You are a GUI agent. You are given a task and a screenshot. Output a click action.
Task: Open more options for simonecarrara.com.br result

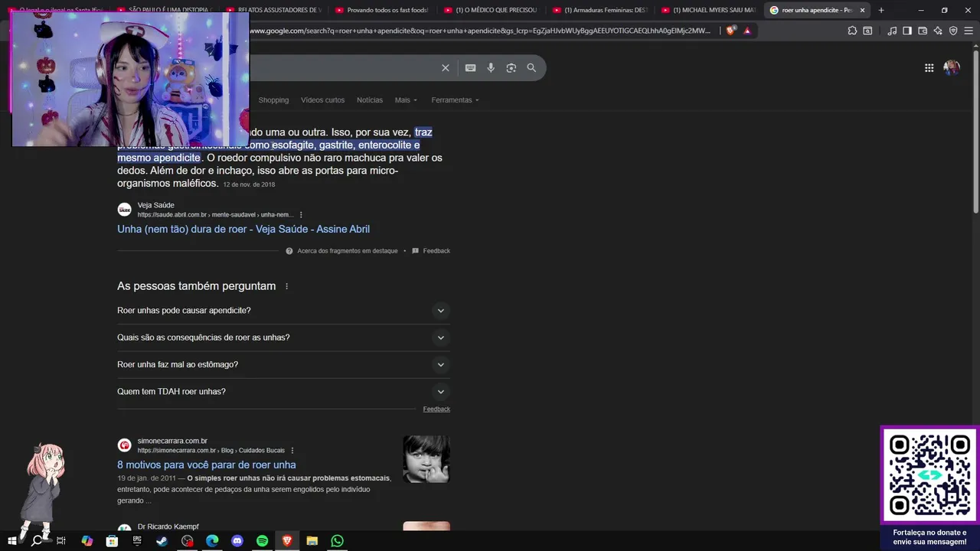pos(292,451)
